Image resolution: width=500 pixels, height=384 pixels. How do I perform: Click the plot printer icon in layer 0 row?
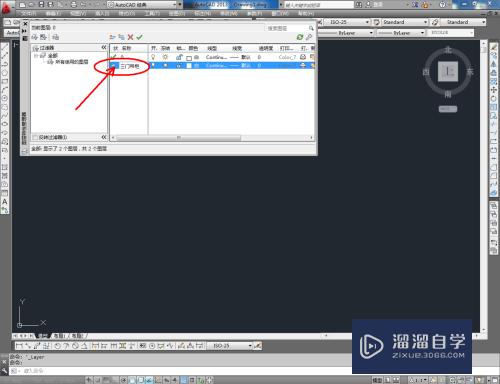click(303, 57)
